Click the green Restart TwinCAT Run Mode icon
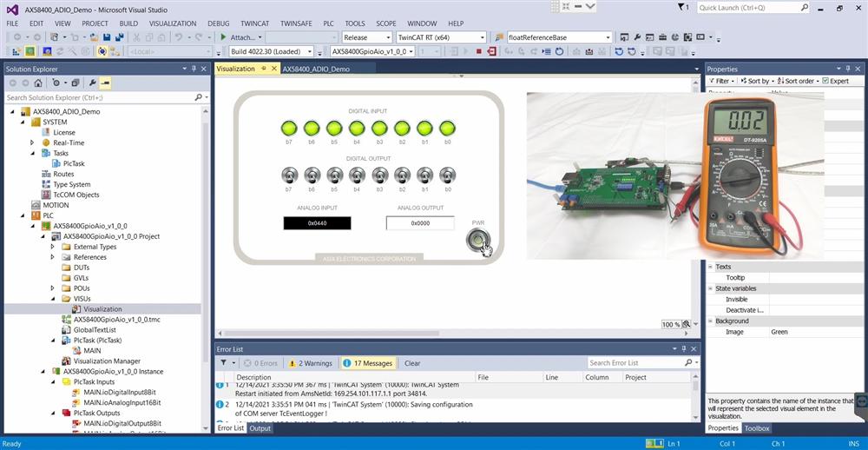The image size is (868, 450). [x=30, y=51]
